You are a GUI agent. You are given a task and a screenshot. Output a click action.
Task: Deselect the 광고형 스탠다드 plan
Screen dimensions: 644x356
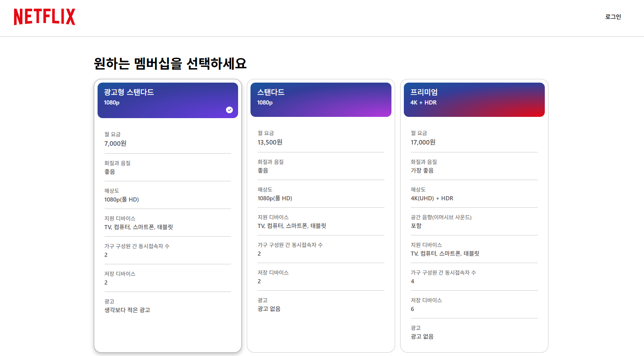tap(167, 215)
